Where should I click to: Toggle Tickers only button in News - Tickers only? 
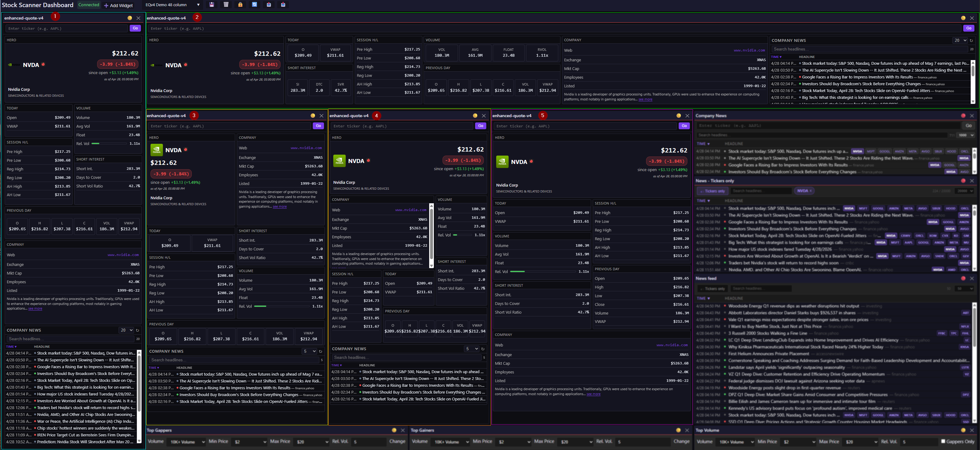[x=712, y=191]
